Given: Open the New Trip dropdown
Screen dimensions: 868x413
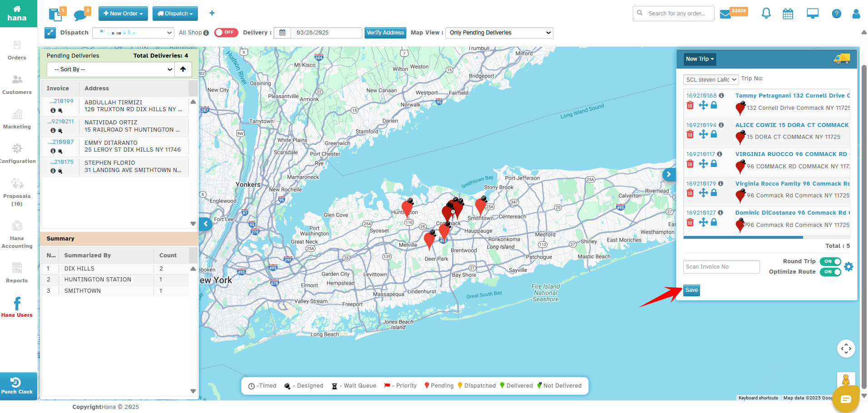Looking at the screenshot, I should click(700, 59).
